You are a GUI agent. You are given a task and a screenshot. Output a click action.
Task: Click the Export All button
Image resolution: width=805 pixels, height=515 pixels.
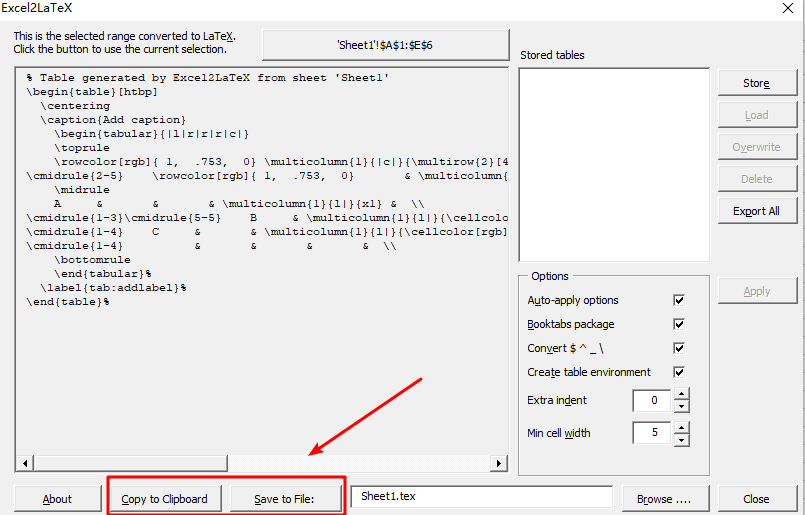point(757,211)
